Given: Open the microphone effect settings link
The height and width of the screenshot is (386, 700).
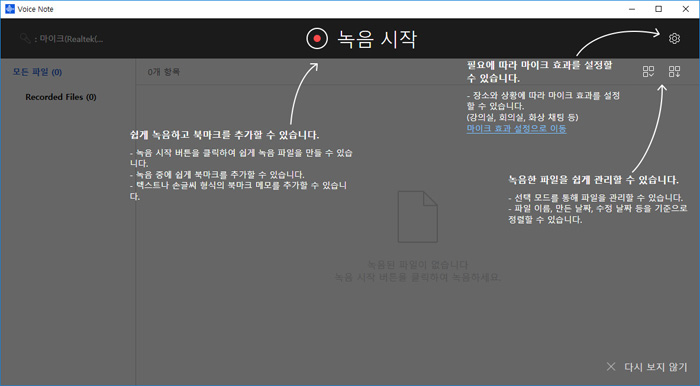Looking at the screenshot, I should coord(517,129).
